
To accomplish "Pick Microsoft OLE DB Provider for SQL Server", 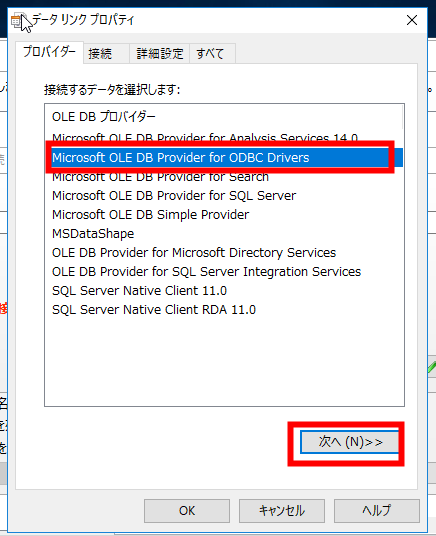I will tap(174, 196).
